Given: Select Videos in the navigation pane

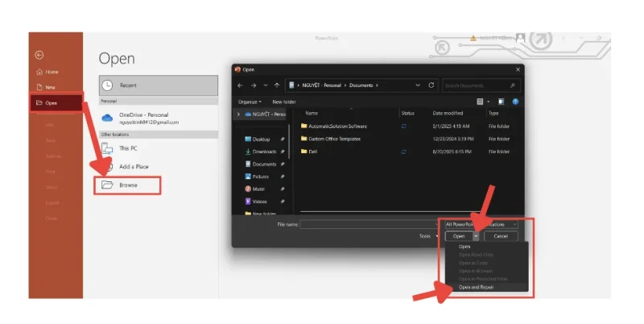Looking at the screenshot, I should pos(256,201).
